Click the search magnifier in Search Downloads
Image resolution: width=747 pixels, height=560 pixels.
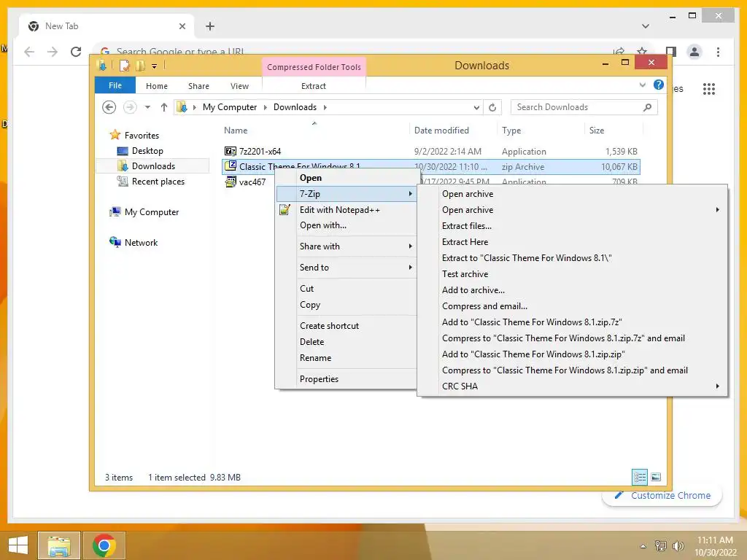pyautogui.click(x=647, y=107)
